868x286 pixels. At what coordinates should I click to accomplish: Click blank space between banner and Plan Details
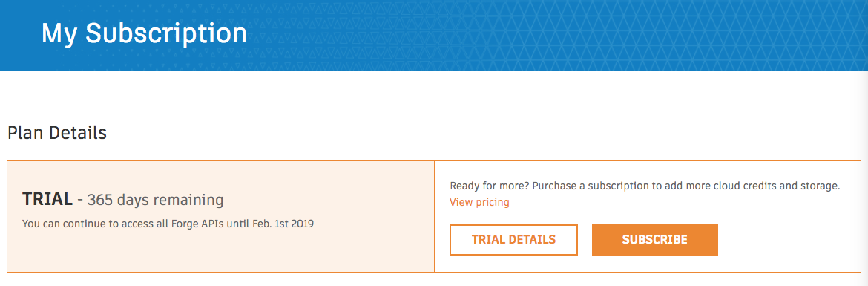434,97
